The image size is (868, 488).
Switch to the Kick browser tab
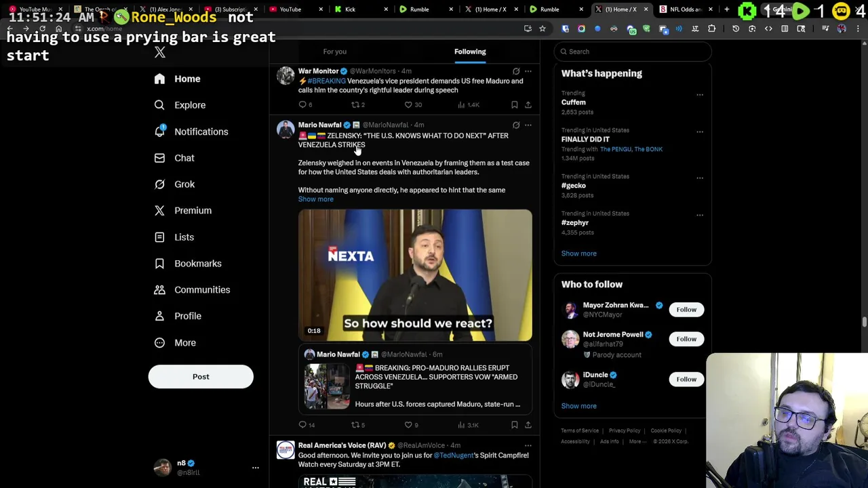(360, 9)
